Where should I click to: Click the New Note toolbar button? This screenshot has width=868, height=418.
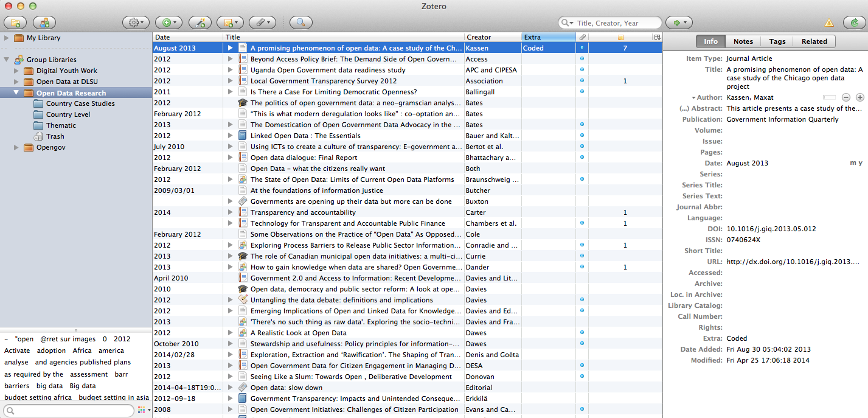click(230, 23)
